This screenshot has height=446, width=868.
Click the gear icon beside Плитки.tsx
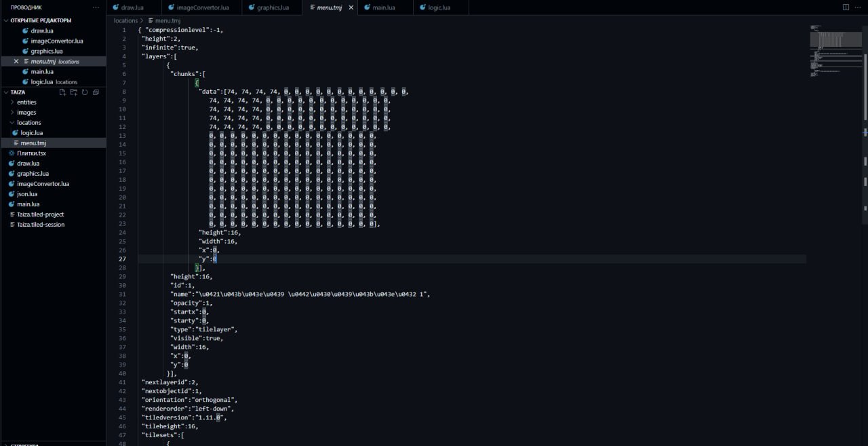point(12,153)
